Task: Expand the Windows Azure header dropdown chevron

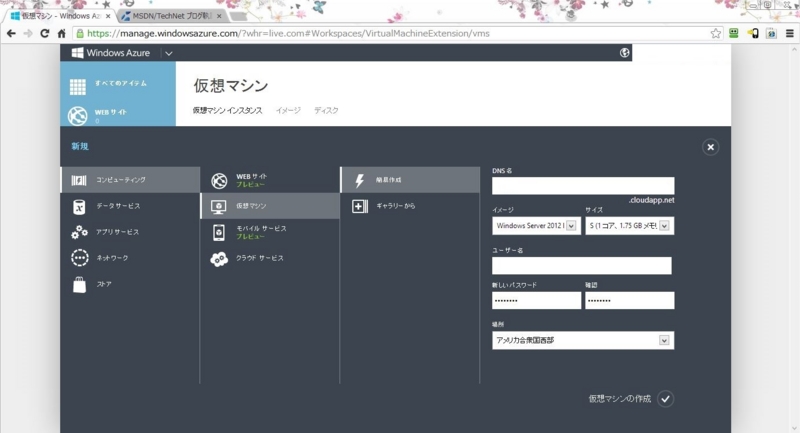Action: 169,53
